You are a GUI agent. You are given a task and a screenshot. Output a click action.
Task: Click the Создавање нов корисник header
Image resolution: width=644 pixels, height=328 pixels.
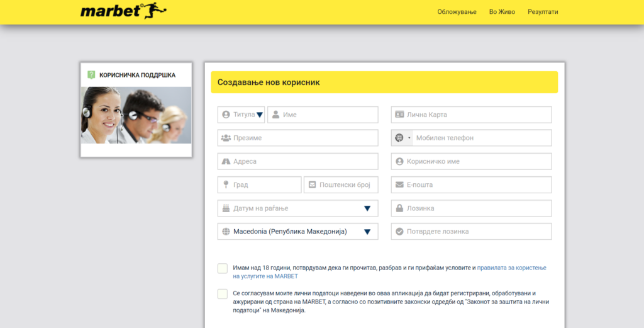click(384, 82)
